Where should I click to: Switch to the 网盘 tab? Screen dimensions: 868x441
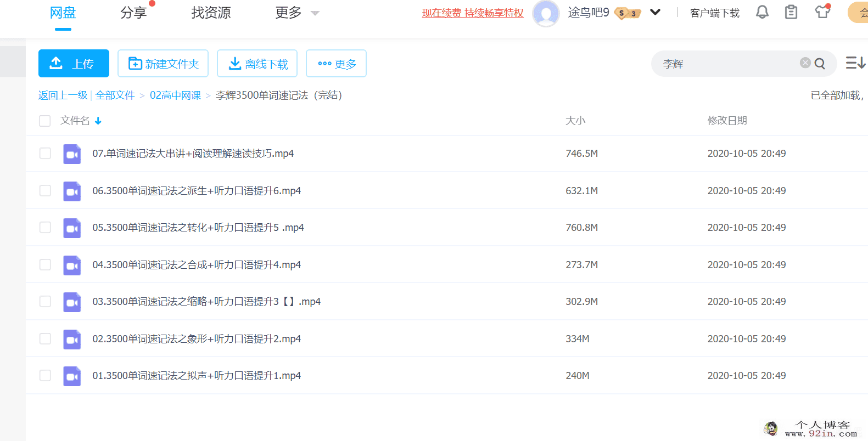[63, 13]
